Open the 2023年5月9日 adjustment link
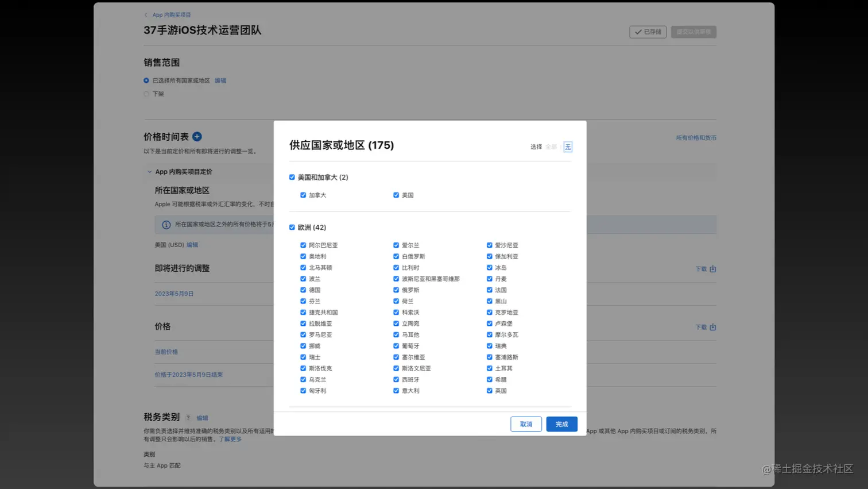868x489 pixels. coord(174,294)
